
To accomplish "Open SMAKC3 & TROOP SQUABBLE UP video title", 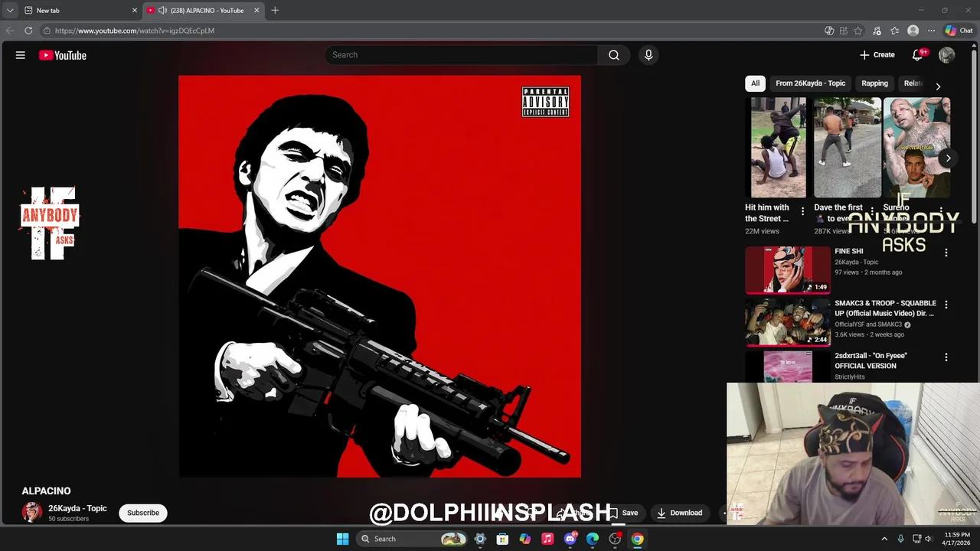I will pos(885,308).
